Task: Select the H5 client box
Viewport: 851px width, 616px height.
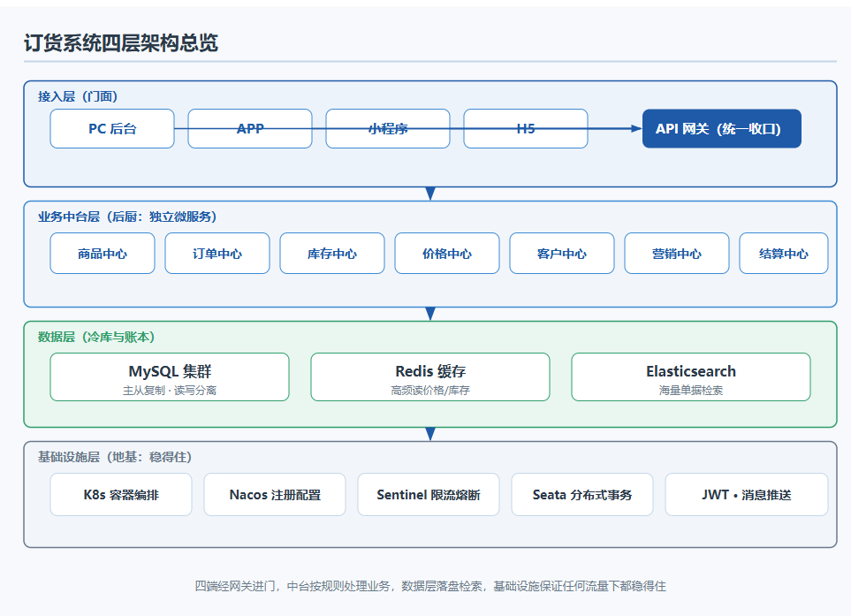Action: [526, 129]
